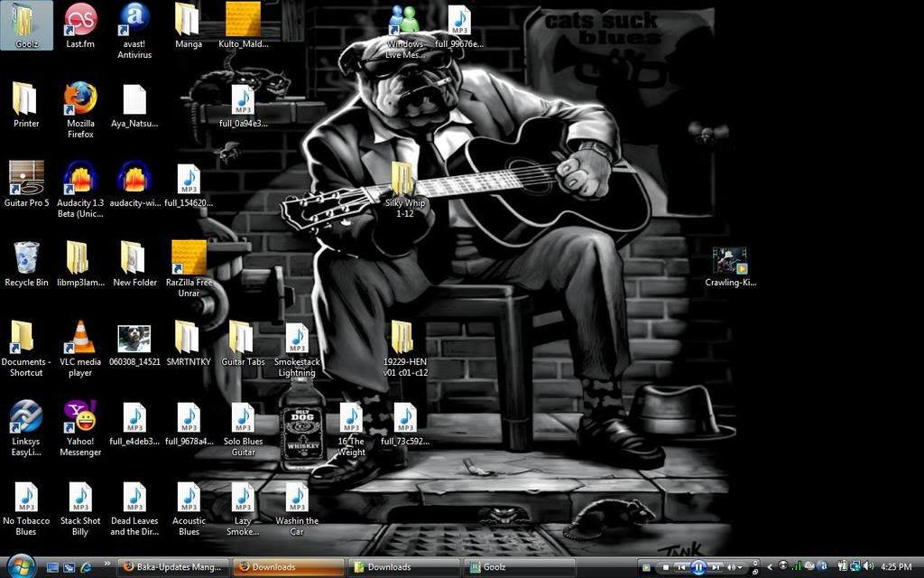This screenshot has width=924, height=578.
Task: Switch to the Firefox Downloads taskbar button
Action: (x=288, y=567)
